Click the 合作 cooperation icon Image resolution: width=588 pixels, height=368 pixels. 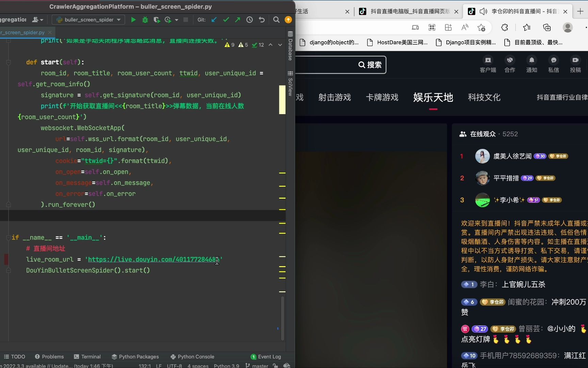(x=510, y=64)
